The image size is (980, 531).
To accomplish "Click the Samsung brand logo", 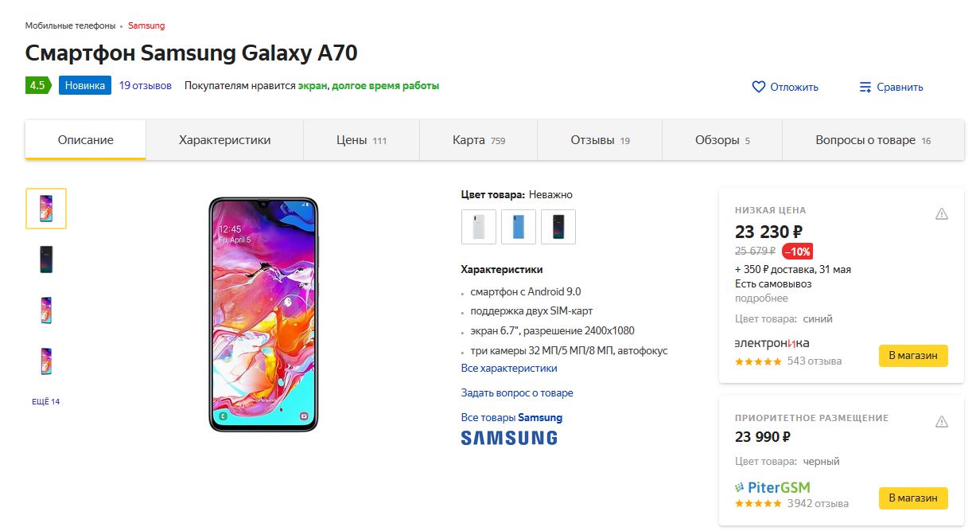I will pyautogui.click(x=509, y=437).
